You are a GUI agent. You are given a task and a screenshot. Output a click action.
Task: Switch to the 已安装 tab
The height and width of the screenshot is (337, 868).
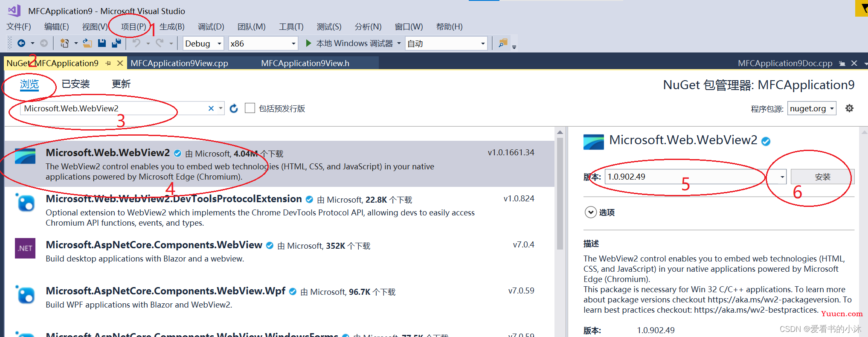coord(76,84)
